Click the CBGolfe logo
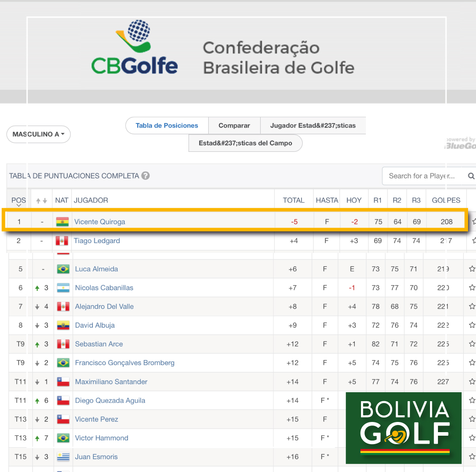This screenshot has width=476, height=472. [134, 48]
